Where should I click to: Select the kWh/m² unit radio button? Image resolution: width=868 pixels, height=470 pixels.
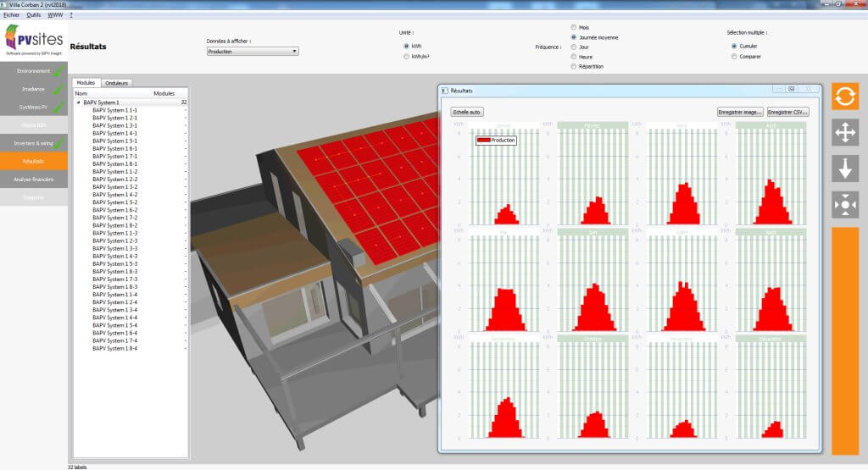[x=407, y=57]
